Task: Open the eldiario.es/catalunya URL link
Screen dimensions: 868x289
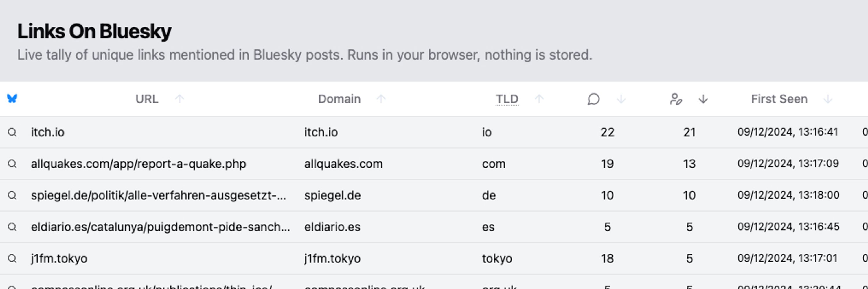Action: (x=160, y=227)
